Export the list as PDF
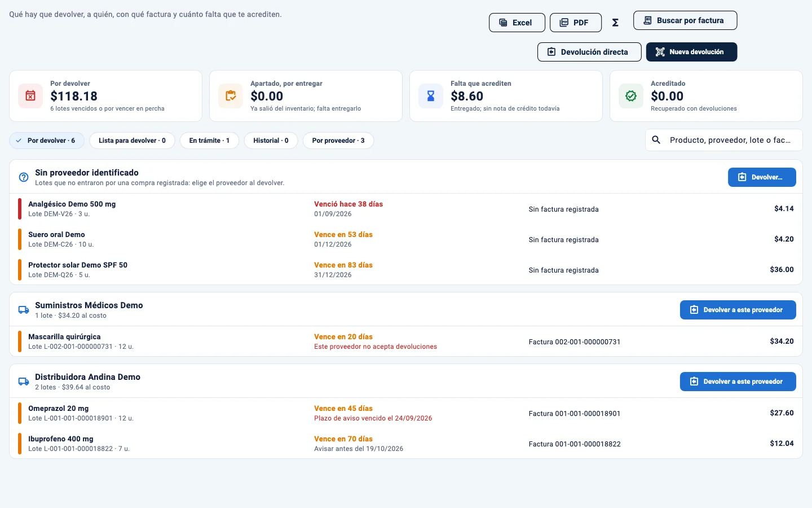Screen dimensions: 812x508 point(576,23)
